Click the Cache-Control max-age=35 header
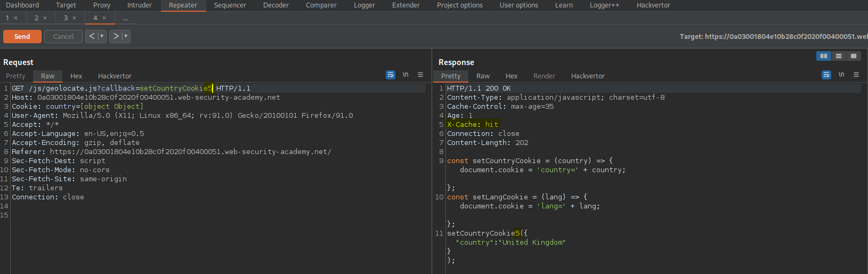Image resolution: width=868 pixels, height=274 pixels. [x=500, y=107]
